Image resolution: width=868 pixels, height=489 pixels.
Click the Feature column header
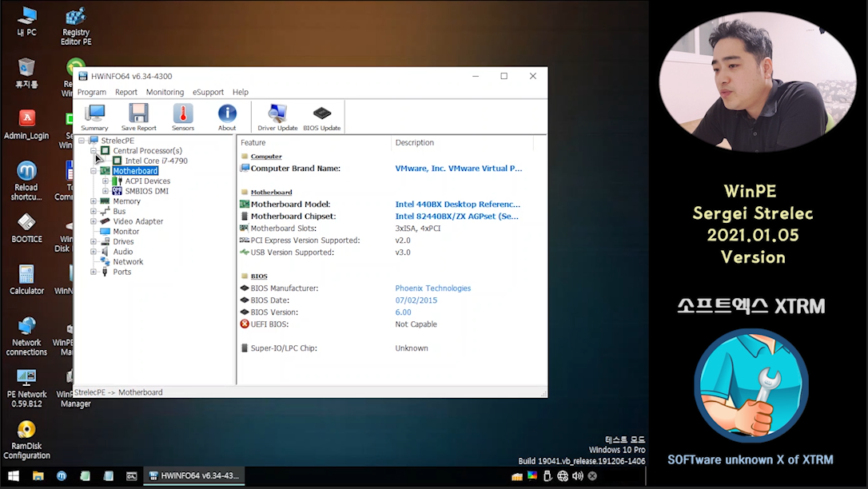point(314,143)
